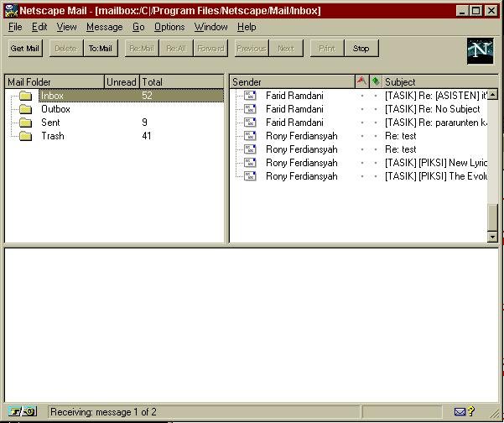Click the Re:Mail reply button
The image size is (504, 423).
(x=142, y=48)
